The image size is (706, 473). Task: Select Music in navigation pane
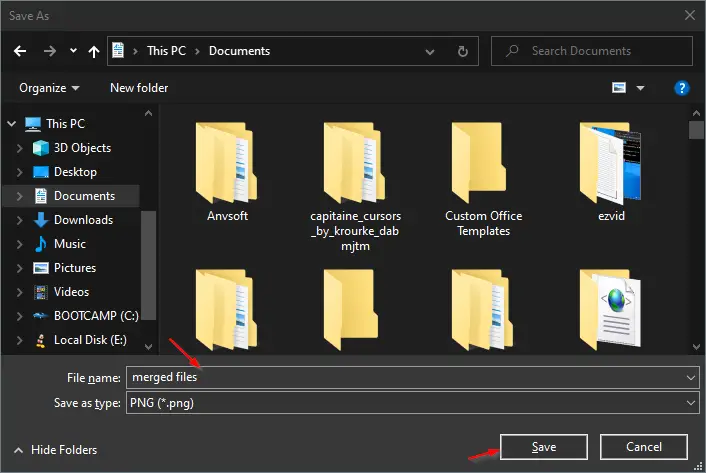[x=70, y=244]
